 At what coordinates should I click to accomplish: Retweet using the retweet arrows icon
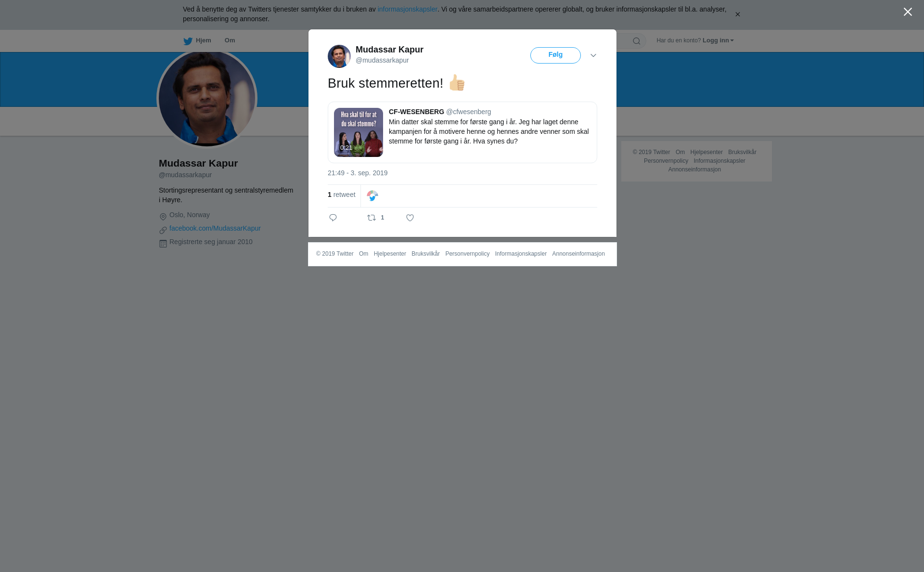372,218
